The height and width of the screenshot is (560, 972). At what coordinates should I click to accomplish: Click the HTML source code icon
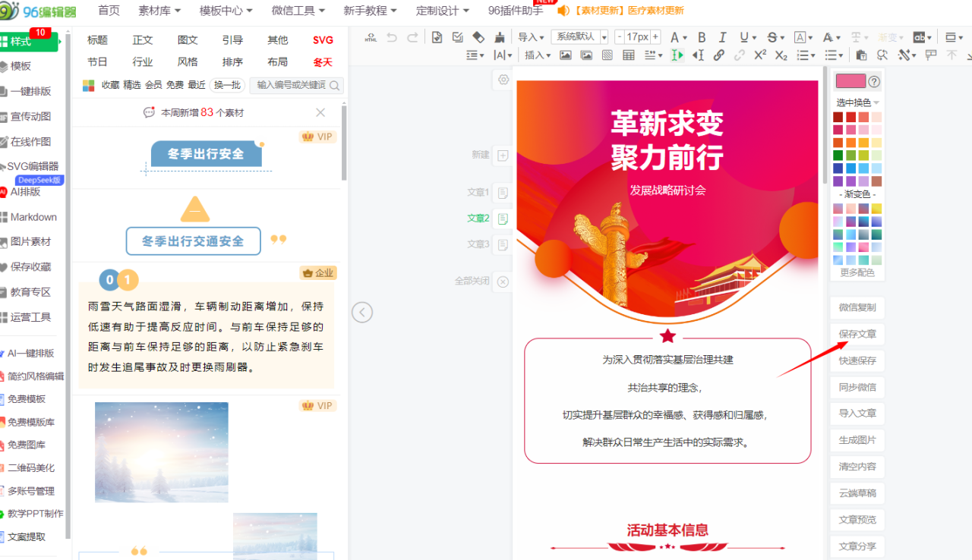(x=371, y=37)
